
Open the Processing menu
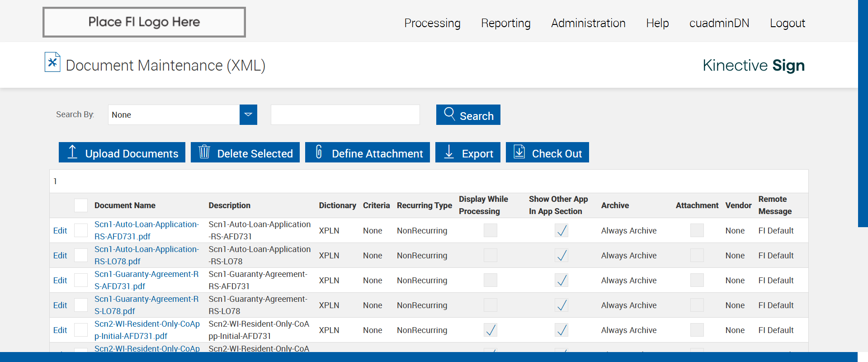point(432,23)
